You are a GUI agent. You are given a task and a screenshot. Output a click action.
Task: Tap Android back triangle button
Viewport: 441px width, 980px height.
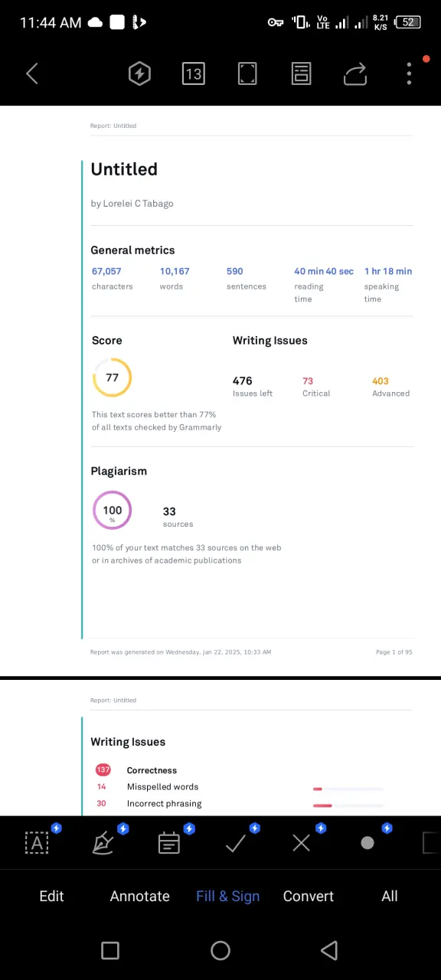(x=329, y=950)
